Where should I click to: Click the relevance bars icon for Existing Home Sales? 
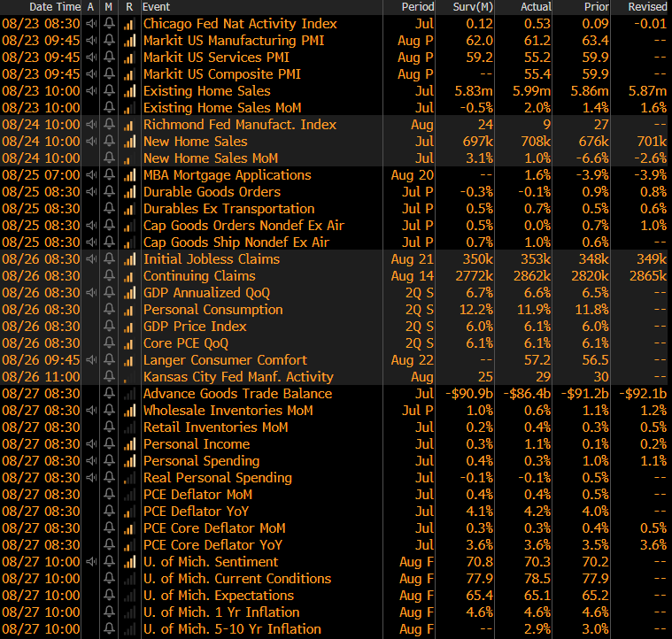pyautogui.click(x=129, y=91)
